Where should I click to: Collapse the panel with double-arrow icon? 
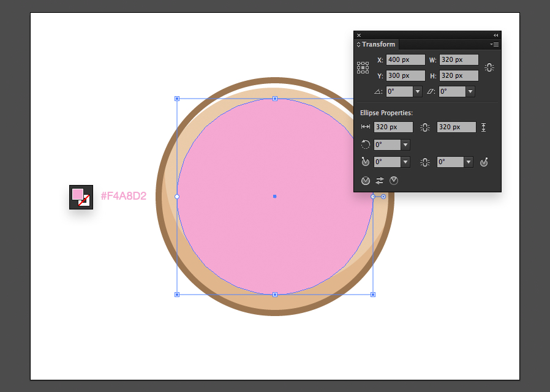coord(495,35)
